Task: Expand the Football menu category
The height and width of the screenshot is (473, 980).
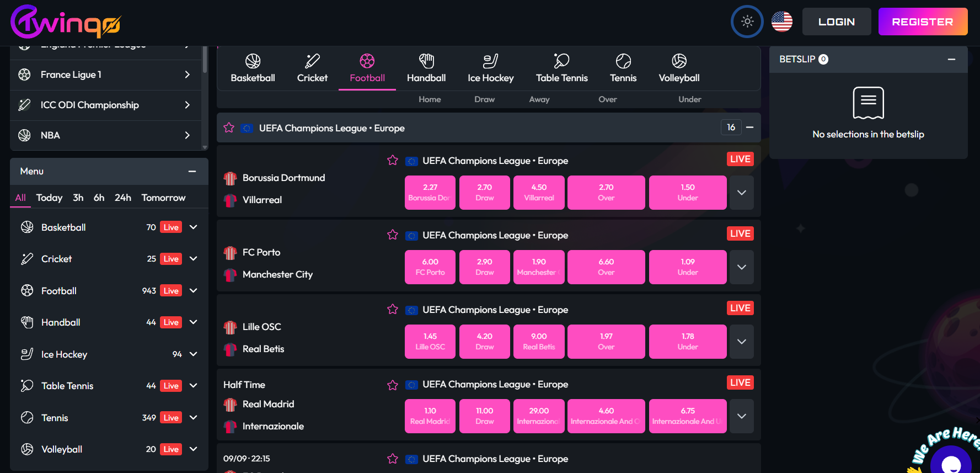Action: [194, 290]
